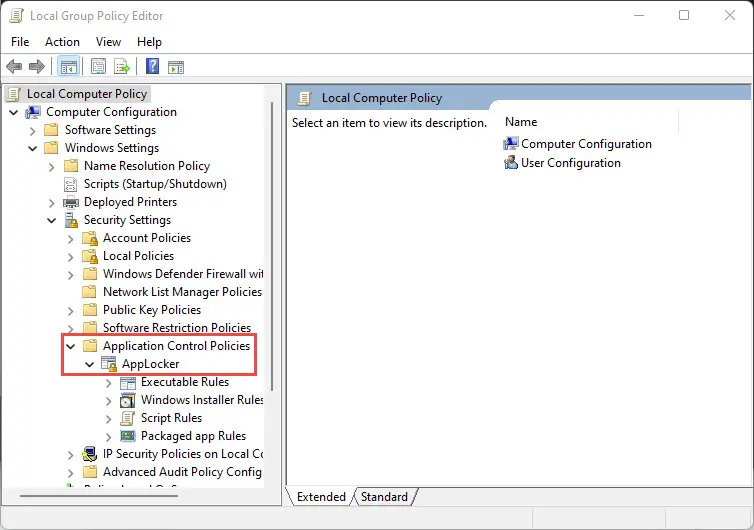The image size is (754, 530).
Task: Expand the Name Resolution Policy node
Action: 51,167
